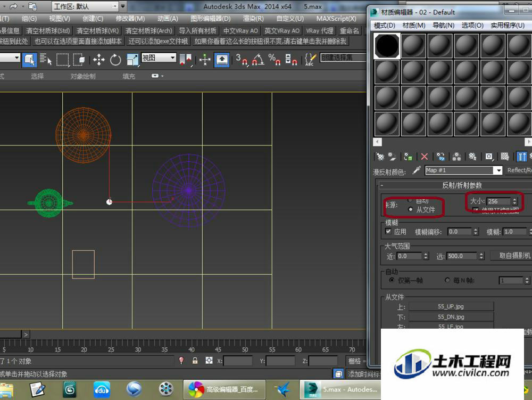Click the 创建选择集 named selection field

click(343, 58)
